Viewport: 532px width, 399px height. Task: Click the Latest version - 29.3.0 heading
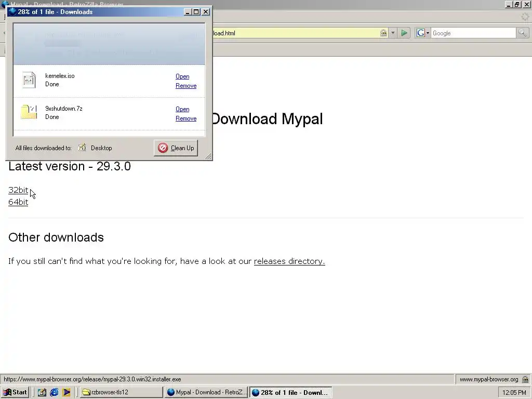70,166
